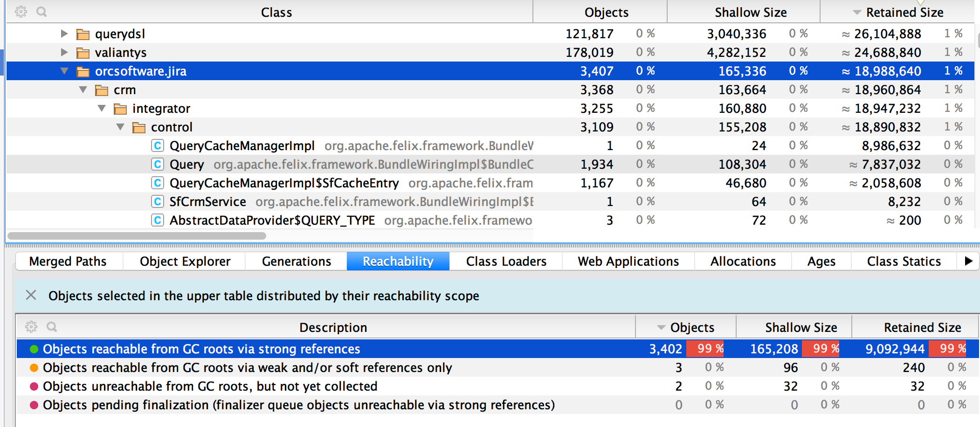Open the Allocations tab
The image size is (980, 427).
(x=743, y=261)
